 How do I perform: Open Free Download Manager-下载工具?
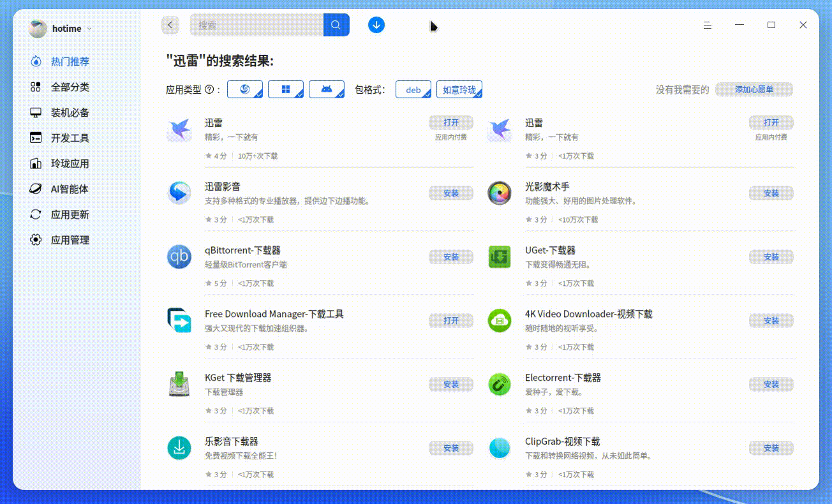(451, 320)
